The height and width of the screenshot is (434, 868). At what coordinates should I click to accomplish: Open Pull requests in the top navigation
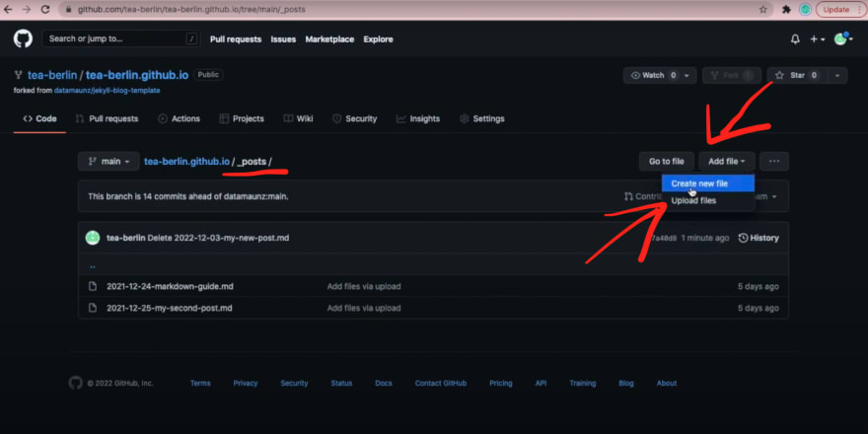(x=236, y=39)
